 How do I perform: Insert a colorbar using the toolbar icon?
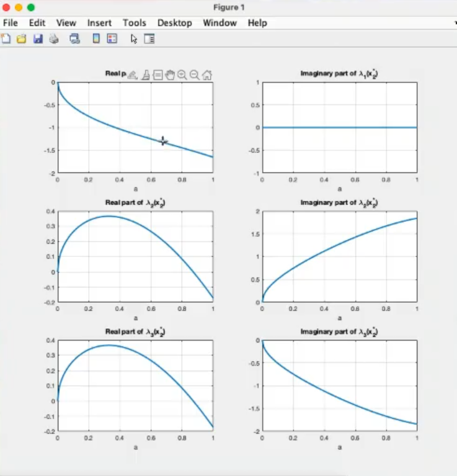[x=96, y=39]
